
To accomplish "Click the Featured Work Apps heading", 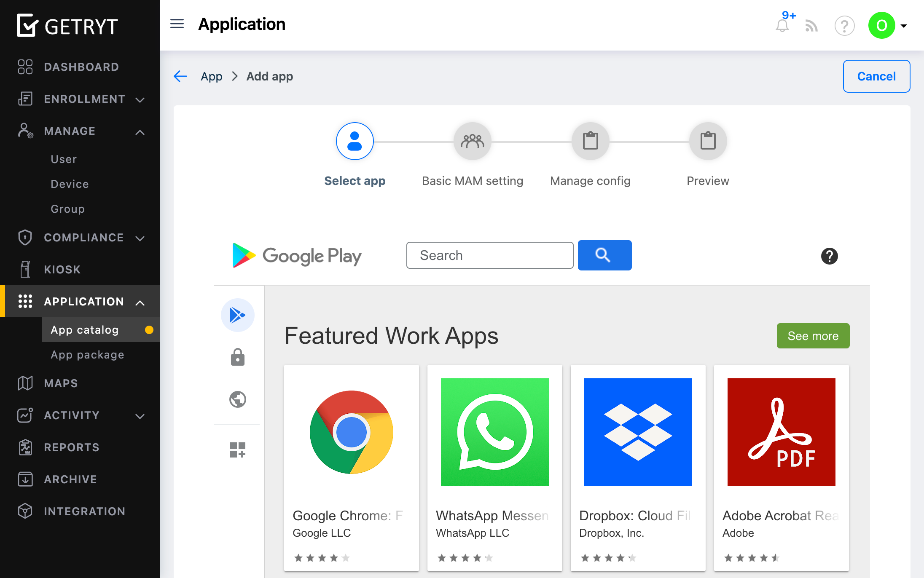I will (392, 336).
